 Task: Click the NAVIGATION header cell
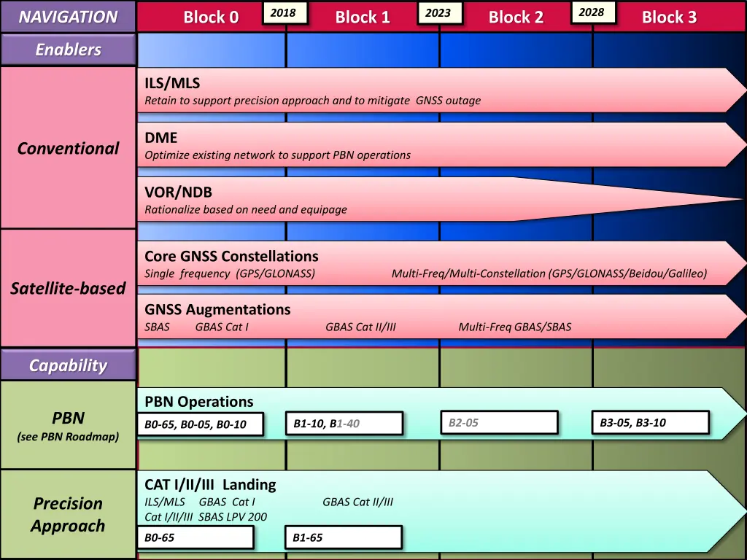point(68,17)
